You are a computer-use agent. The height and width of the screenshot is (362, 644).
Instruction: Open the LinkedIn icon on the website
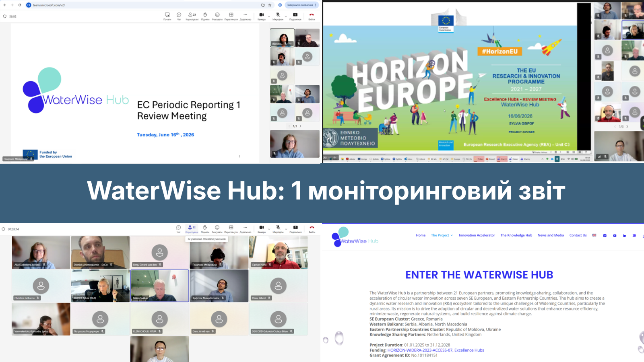(624, 236)
